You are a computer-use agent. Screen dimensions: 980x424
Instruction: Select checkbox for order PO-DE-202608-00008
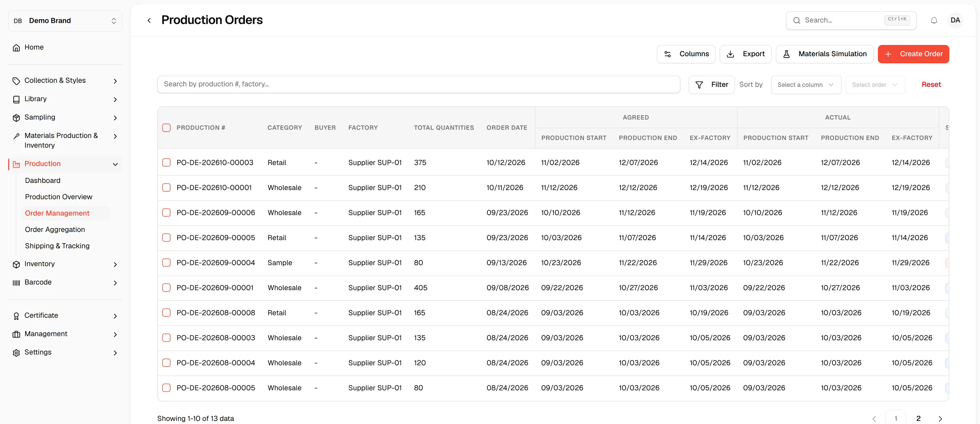pos(166,313)
